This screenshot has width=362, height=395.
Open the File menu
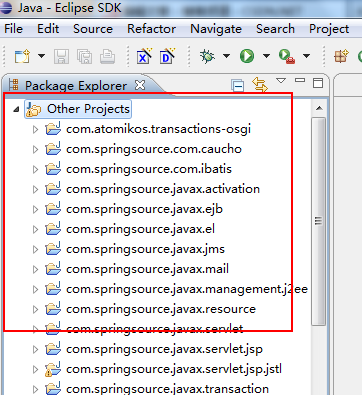click(x=14, y=29)
